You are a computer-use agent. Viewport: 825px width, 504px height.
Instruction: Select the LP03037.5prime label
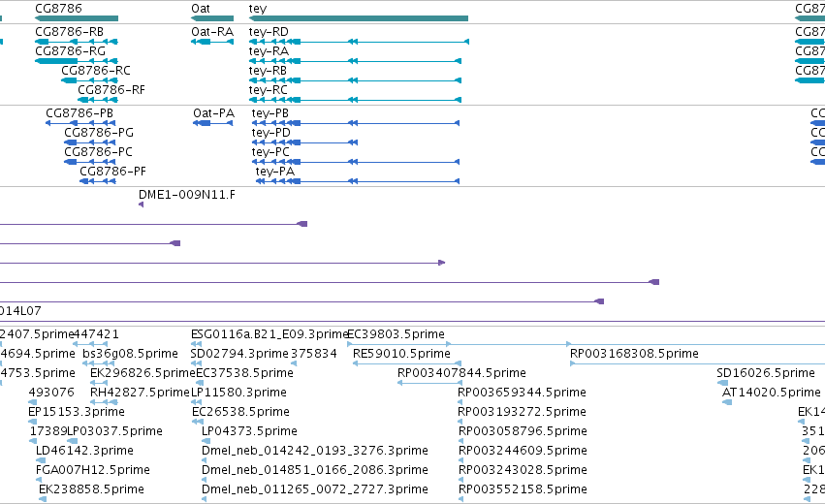point(114,431)
